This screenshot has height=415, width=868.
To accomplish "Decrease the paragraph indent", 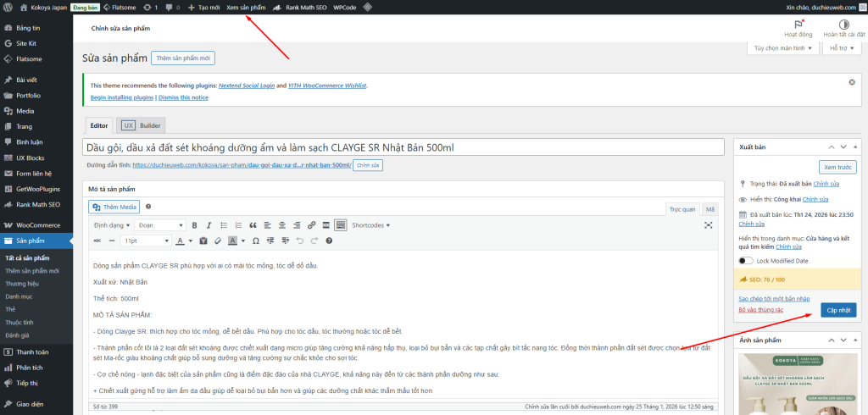I will 270,241.
